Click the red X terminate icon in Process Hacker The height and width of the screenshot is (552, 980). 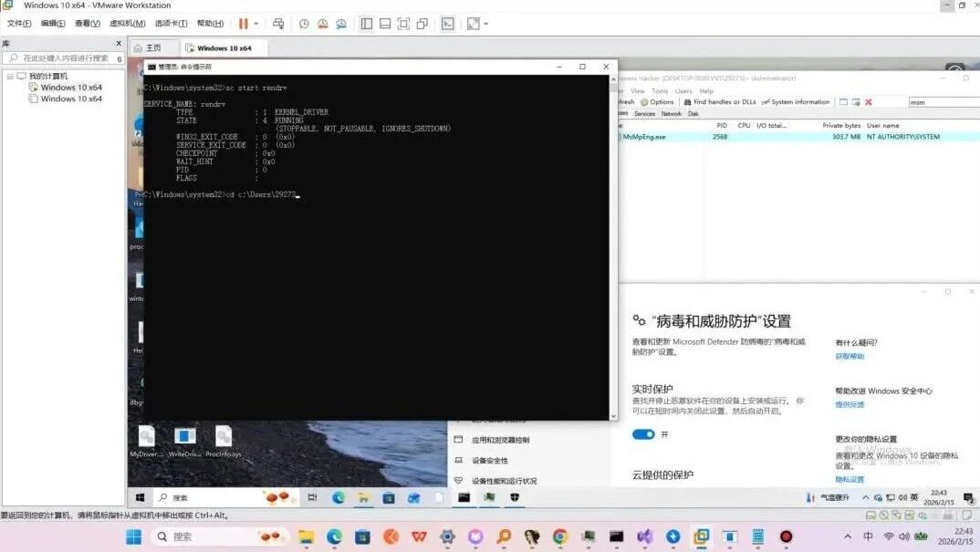(868, 102)
